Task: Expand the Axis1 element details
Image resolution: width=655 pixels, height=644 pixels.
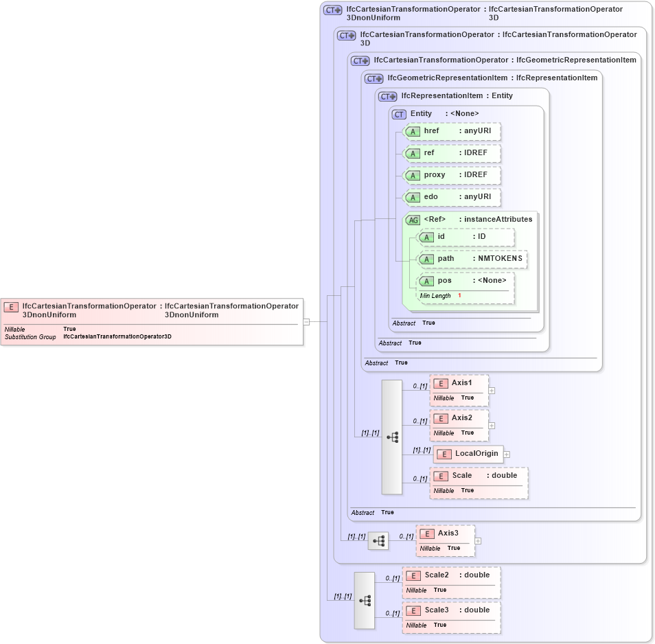Action: tap(490, 390)
